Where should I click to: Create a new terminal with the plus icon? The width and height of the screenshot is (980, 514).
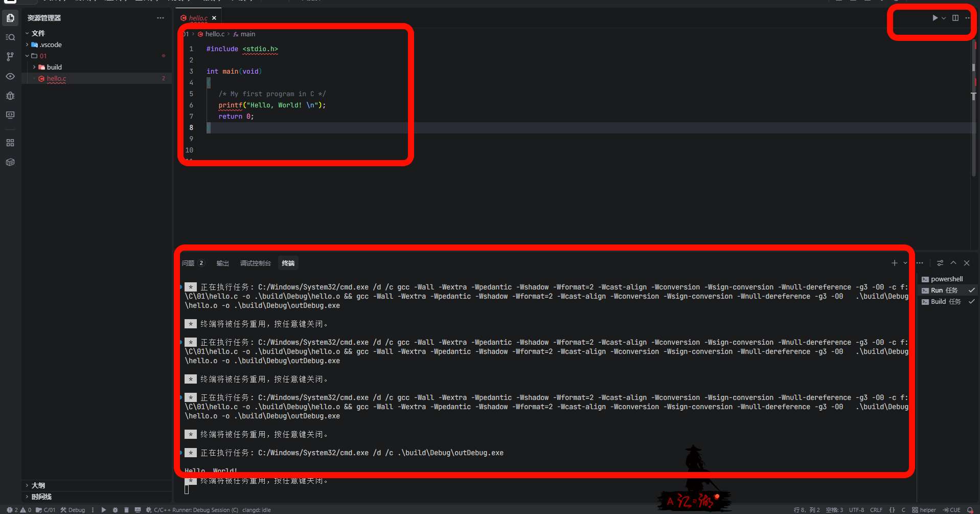(894, 263)
